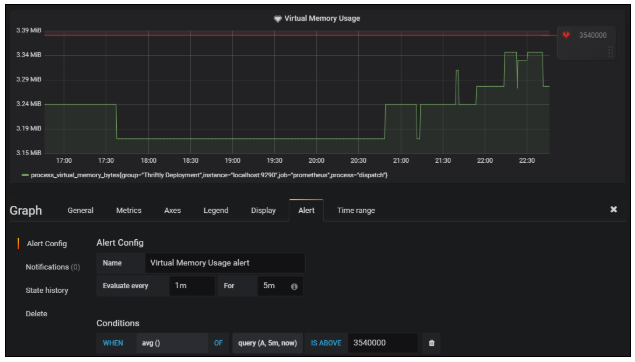Click the WHEN condition operator

point(113,343)
